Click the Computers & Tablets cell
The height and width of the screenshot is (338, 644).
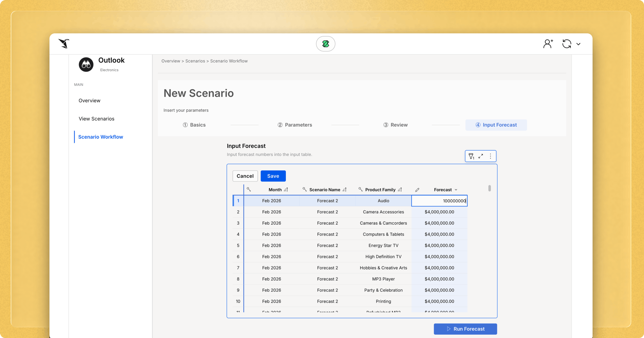383,234
